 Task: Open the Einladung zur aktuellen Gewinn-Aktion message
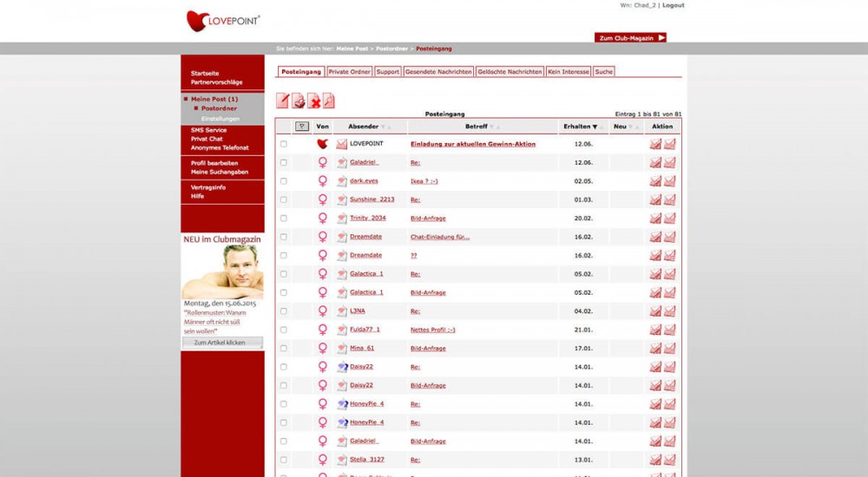472,144
